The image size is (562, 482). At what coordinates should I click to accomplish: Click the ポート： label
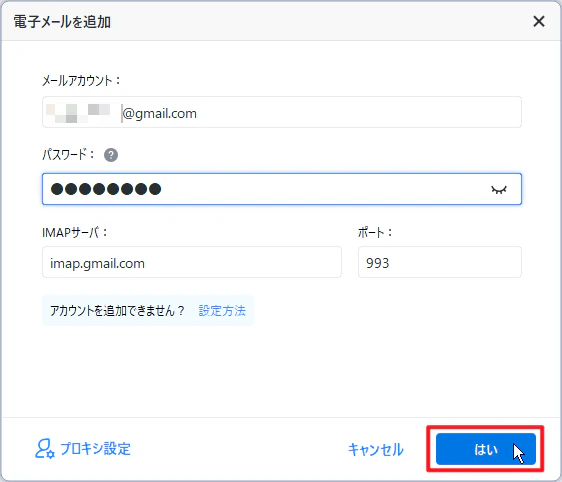375,233
